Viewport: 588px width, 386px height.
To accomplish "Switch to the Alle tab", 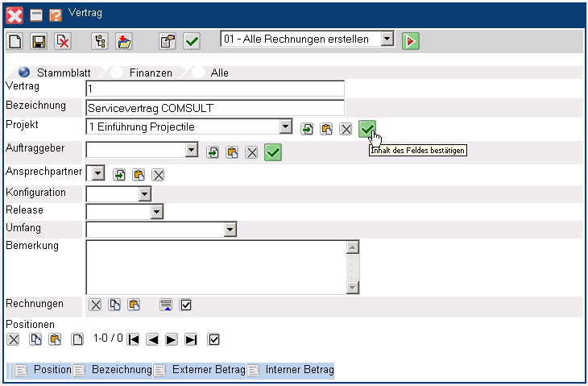I will pyautogui.click(x=198, y=72).
